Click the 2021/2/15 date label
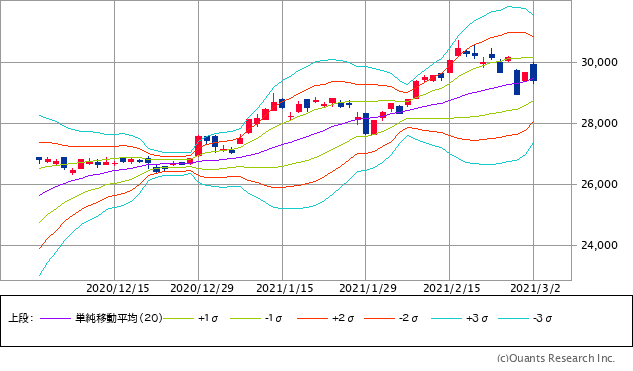 tap(452, 288)
